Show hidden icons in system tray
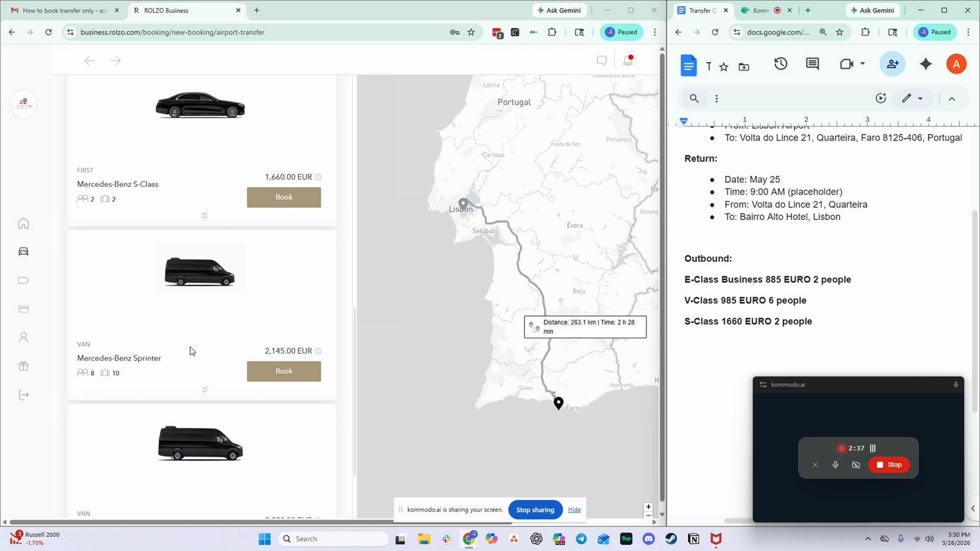 868,539
